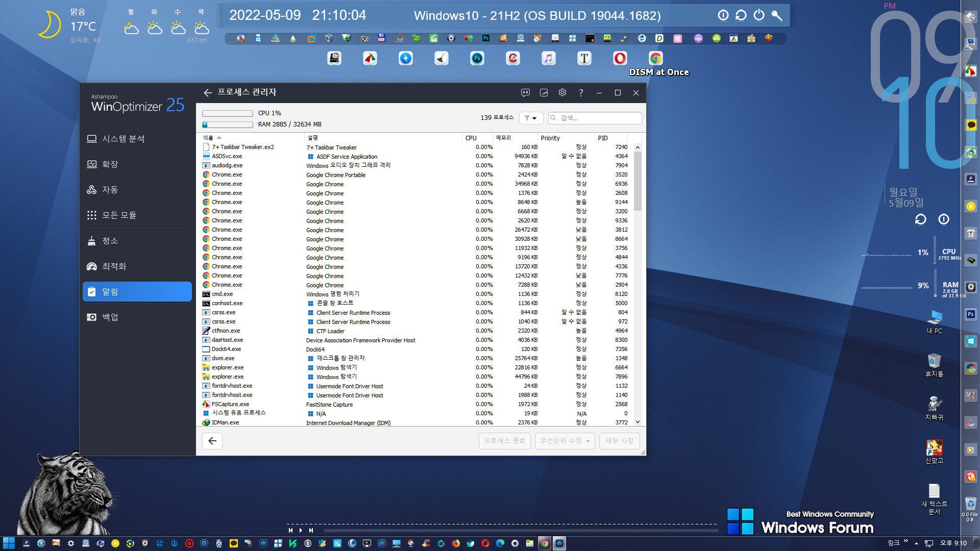This screenshot has width=980, height=551.
Task: Open 모든 모듈 sidebar item
Action: [x=137, y=215]
